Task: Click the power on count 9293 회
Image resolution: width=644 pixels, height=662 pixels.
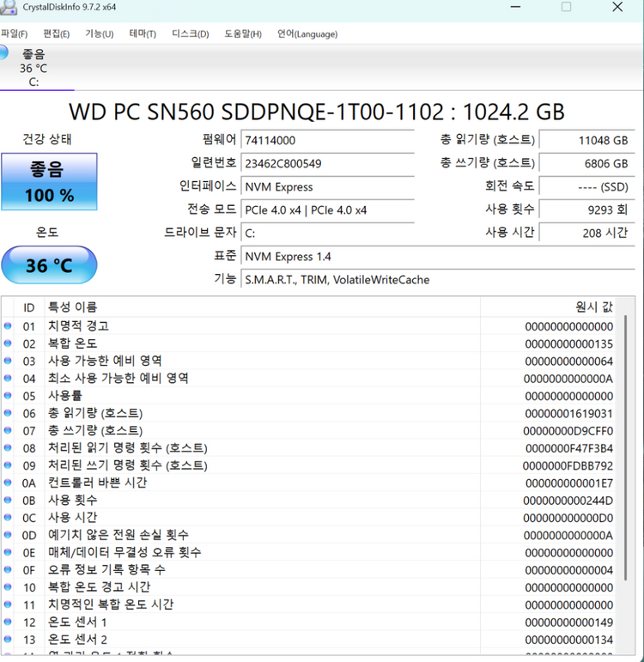Action: (587, 210)
